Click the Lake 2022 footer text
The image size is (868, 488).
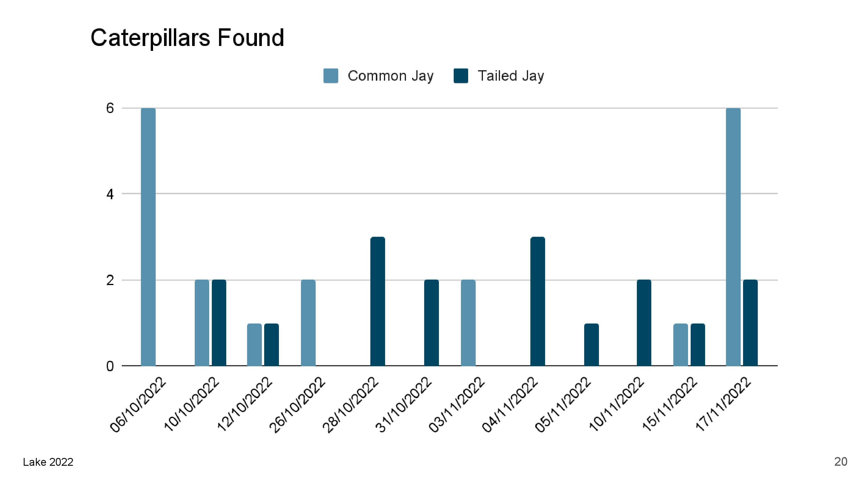pyautogui.click(x=48, y=462)
